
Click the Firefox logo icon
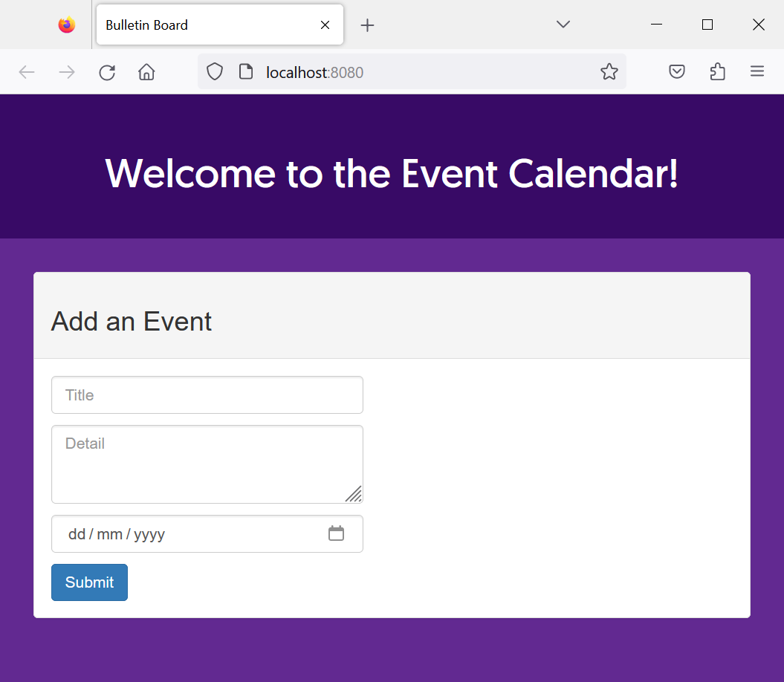(x=66, y=25)
